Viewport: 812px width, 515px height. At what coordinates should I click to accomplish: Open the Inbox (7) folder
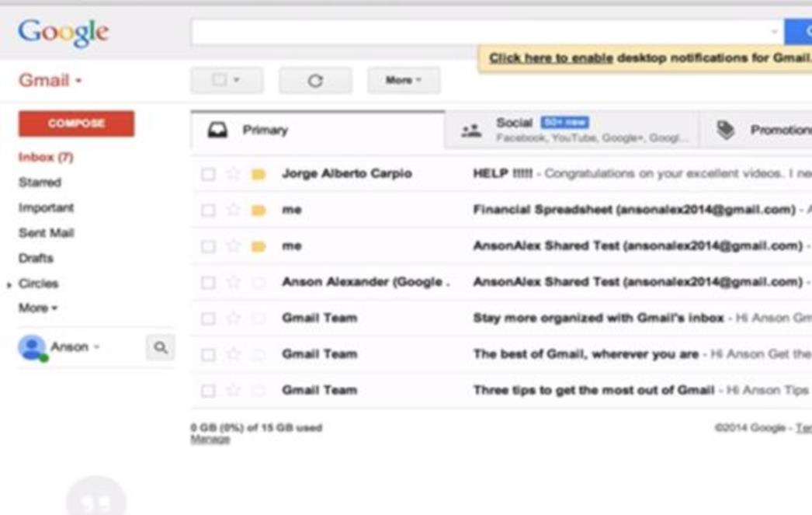(46, 157)
